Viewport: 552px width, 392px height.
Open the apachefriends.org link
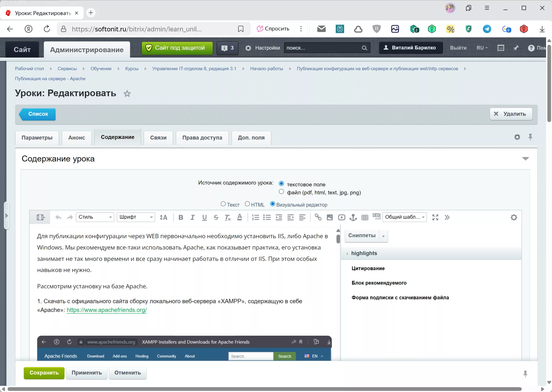[x=106, y=310]
